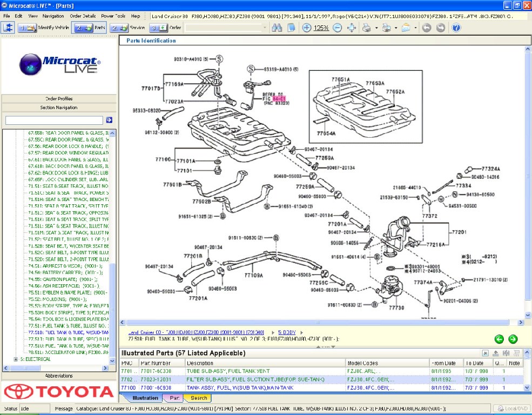Switch to the Illustration tab
Screen dimensions: 532x415
tap(145, 398)
